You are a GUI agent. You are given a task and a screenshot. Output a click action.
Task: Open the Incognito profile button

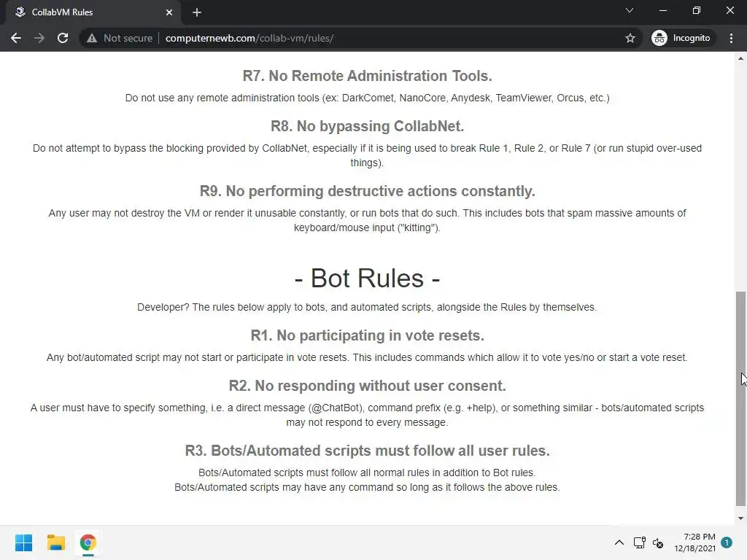coord(681,38)
